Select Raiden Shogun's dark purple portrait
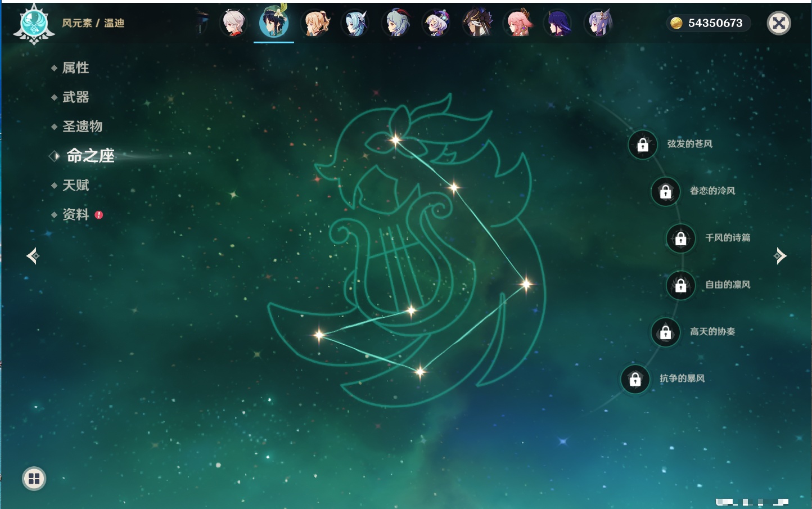The height and width of the screenshot is (509, 812). [558, 23]
